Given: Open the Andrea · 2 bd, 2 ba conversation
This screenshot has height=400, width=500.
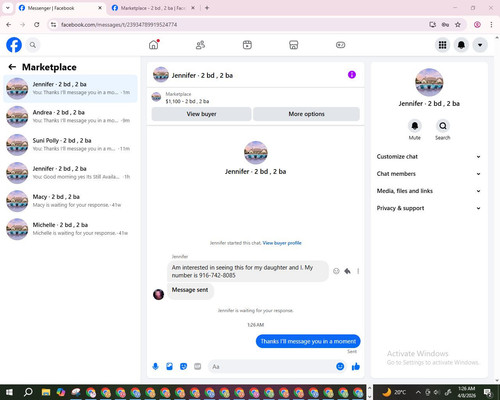Looking at the screenshot, I should point(70,116).
